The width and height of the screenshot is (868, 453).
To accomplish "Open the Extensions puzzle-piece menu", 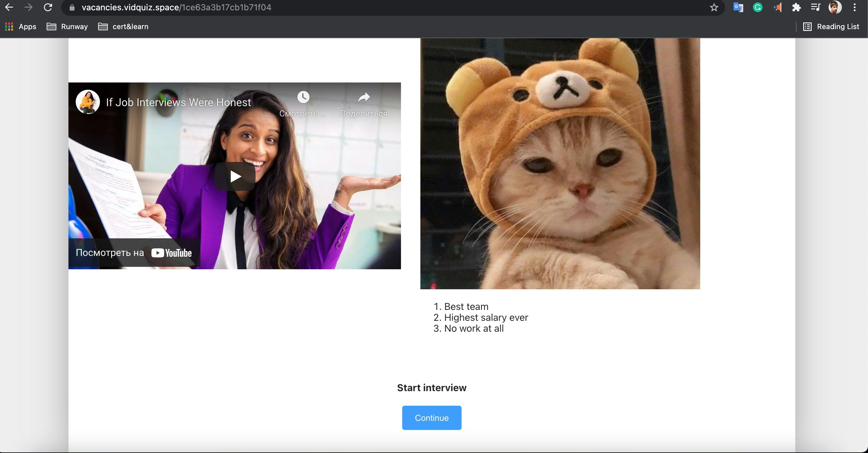I will tap(797, 7).
